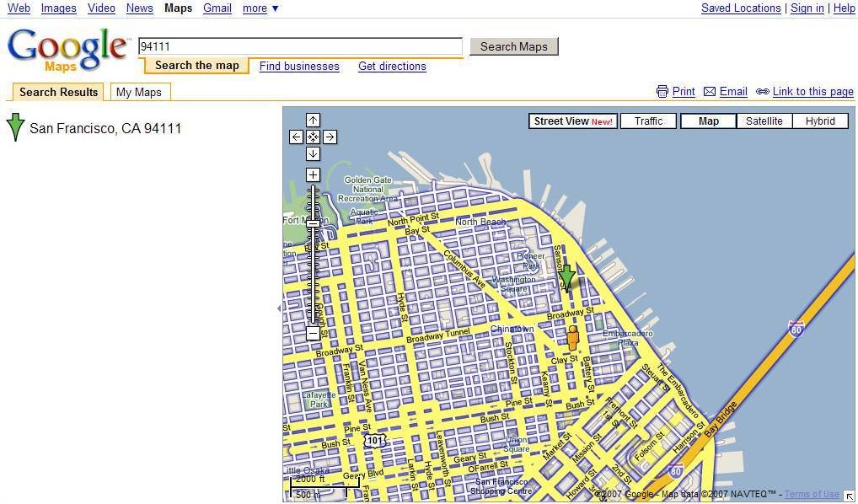Click green marker icon in search results
The width and height of the screenshot is (858, 504).
tap(15, 127)
